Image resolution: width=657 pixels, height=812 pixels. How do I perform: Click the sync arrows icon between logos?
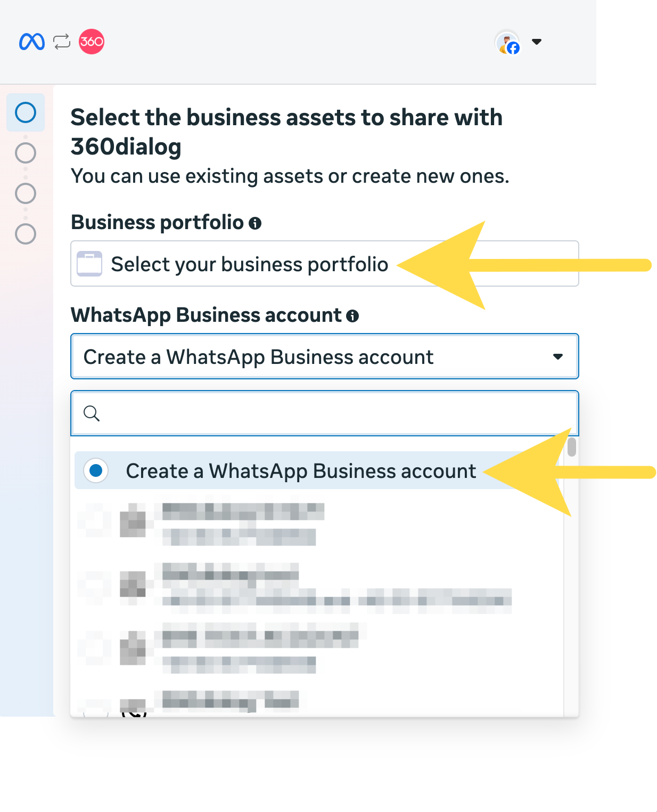[x=62, y=42]
